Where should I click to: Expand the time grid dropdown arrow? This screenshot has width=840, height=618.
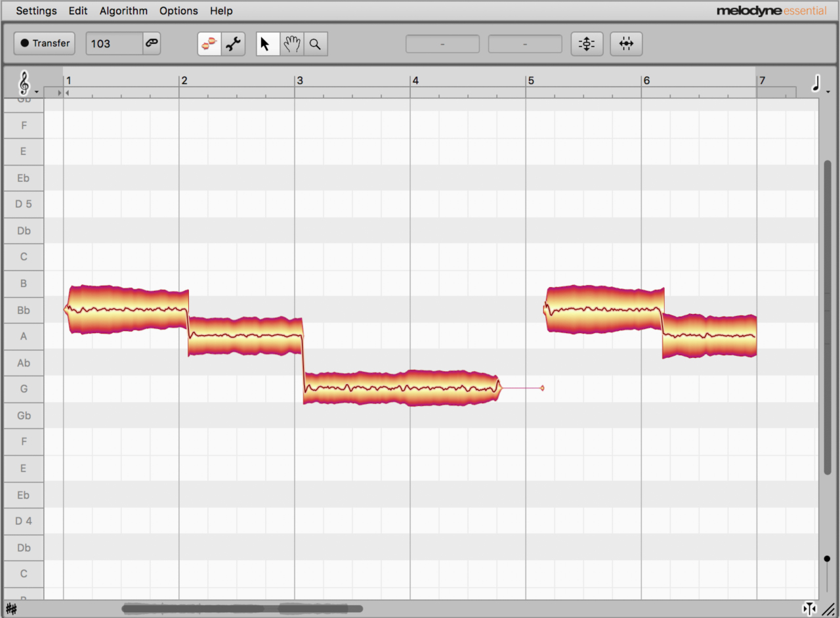click(x=828, y=92)
